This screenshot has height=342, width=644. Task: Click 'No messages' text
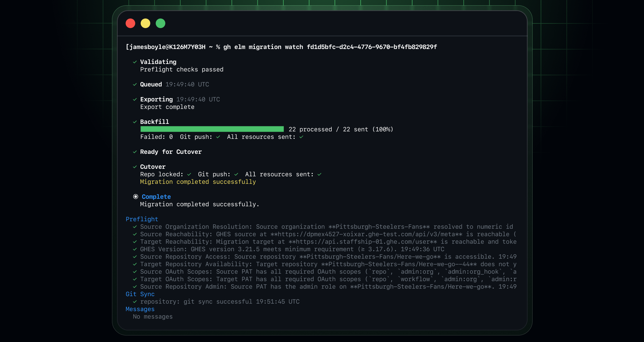[153, 317]
